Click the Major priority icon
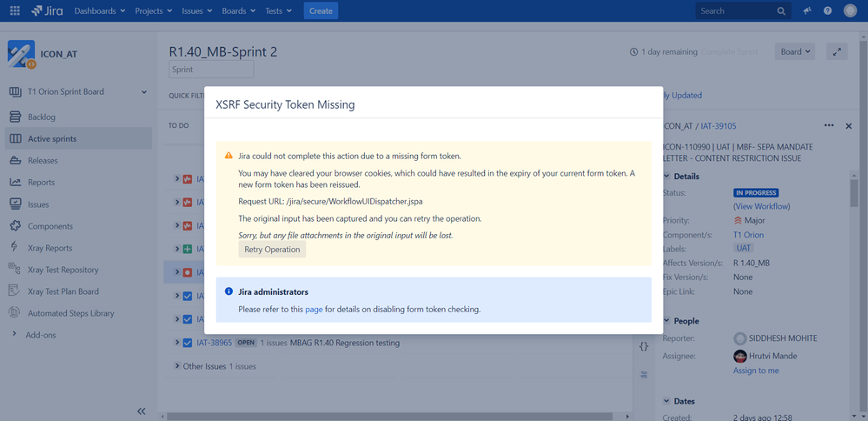This screenshot has height=421, width=868. click(x=738, y=220)
